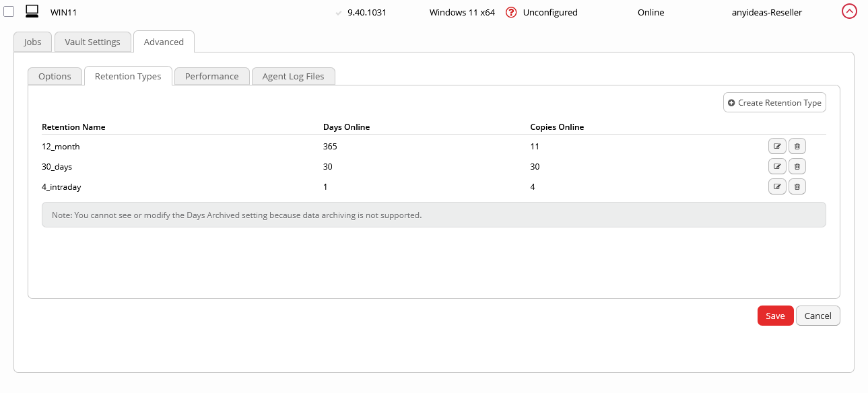Delete the 4_intraday retention type
Viewport: 868px width, 393px height.
(797, 187)
